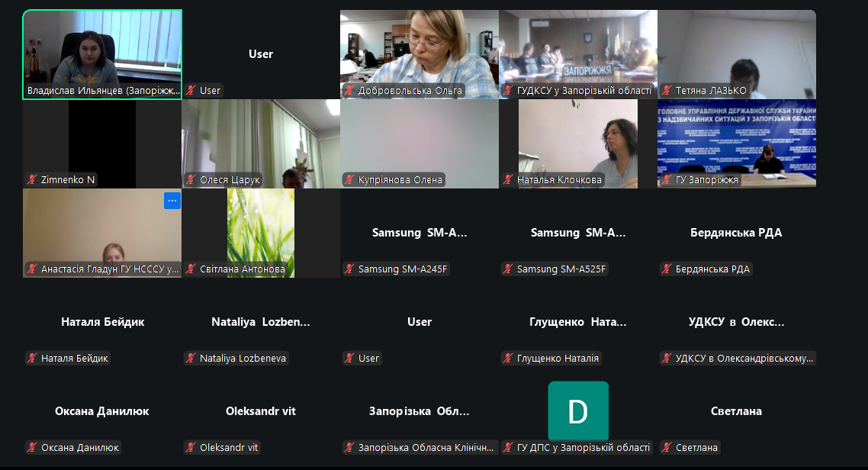Select Владислав Ильянцев active speaker video
868x470 pixels.
coord(102,55)
